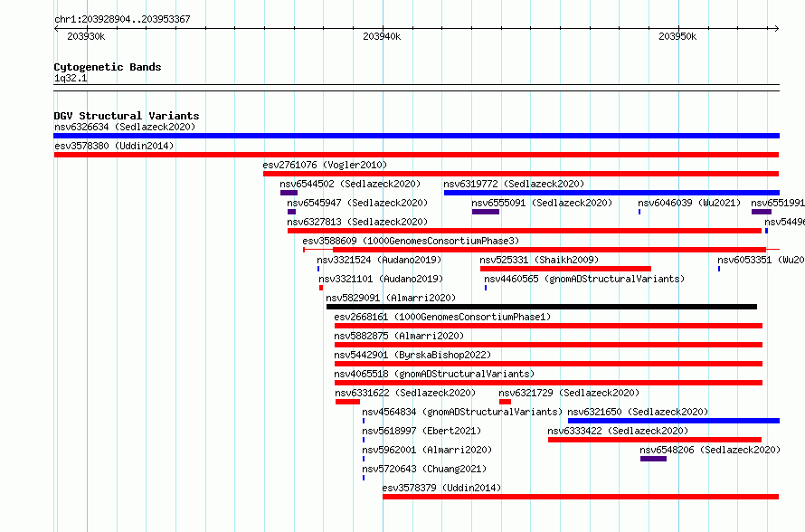Click the short red nsv6331622 bar
The image size is (805, 532).
[347, 402]
